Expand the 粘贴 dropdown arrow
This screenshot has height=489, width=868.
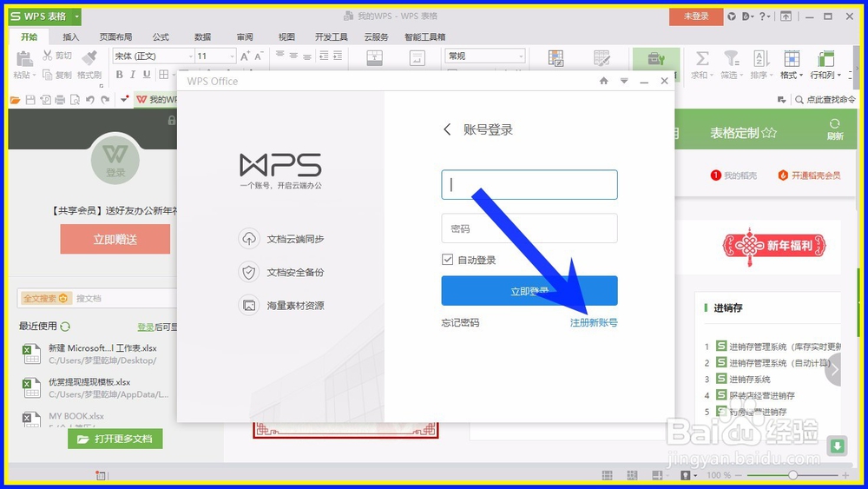pyautogui.click(x=35, y=75)
